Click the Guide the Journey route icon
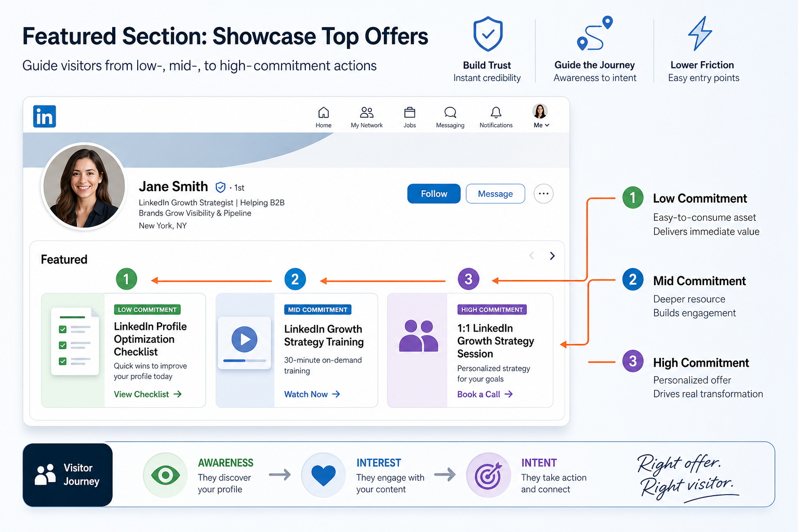 [x=595, y=33]
